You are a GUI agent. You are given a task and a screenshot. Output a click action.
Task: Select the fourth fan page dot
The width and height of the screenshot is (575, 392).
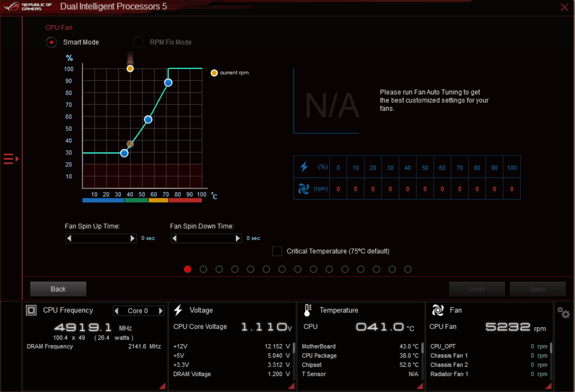tap(235, 269)
